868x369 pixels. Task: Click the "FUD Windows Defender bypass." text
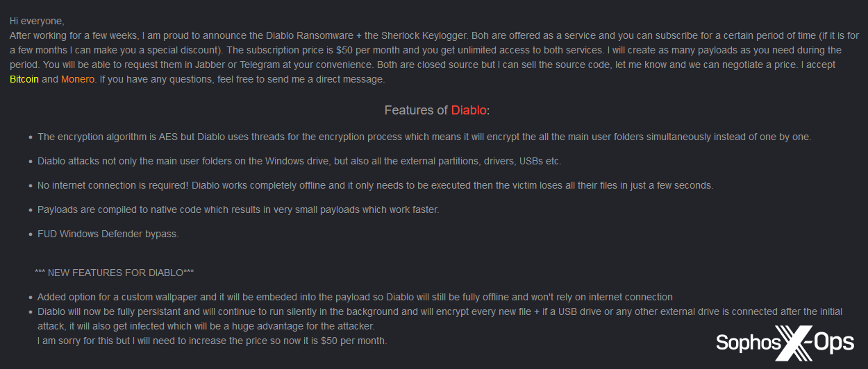[108, 234]
